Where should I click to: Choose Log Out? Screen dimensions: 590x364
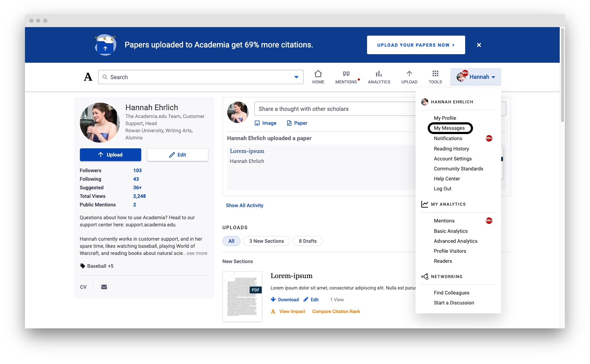(x=443, y=189)
